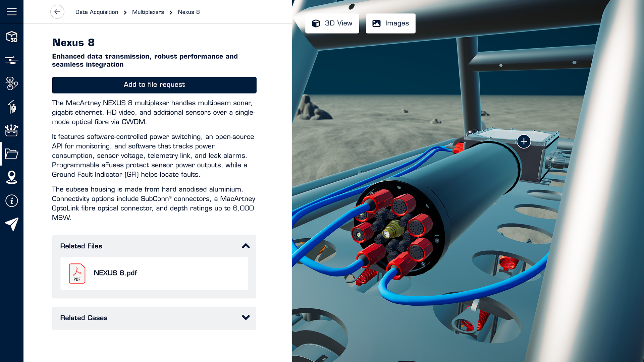
Task: Expand the Related Cases section
Action: 246,317
